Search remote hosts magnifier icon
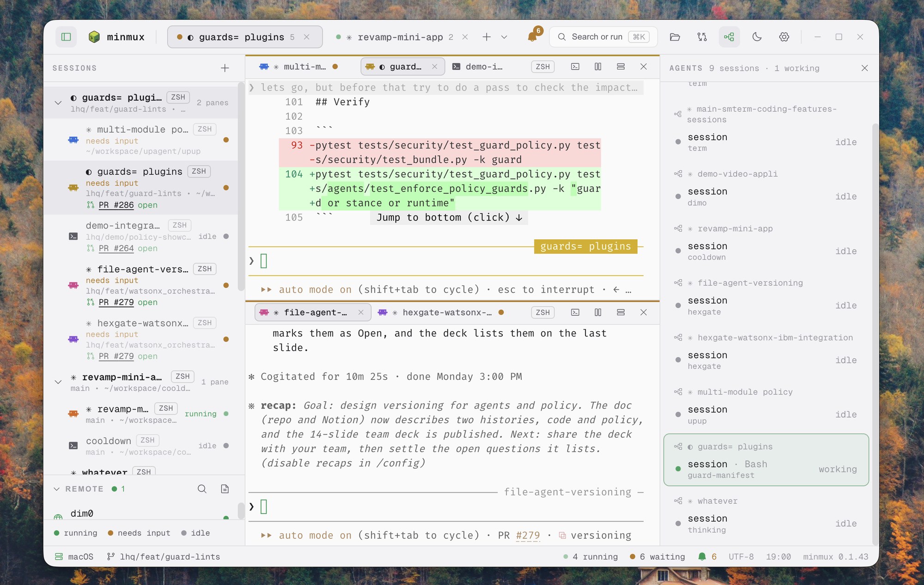924x585 pixels. click(202, 489)
